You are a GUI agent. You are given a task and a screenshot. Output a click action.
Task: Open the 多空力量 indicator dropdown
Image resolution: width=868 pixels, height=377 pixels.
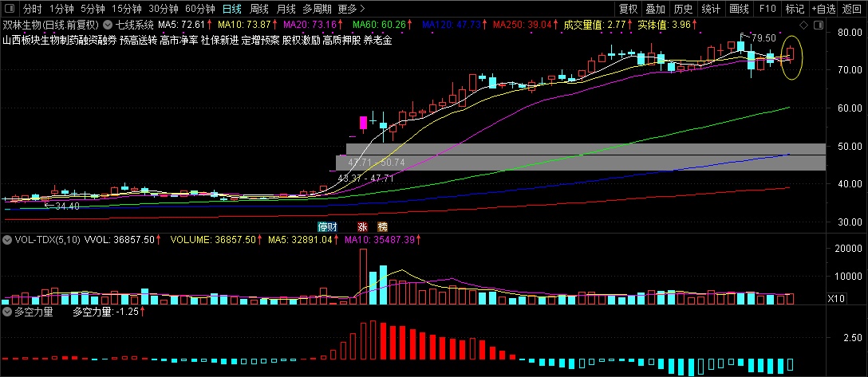[7, 312]
